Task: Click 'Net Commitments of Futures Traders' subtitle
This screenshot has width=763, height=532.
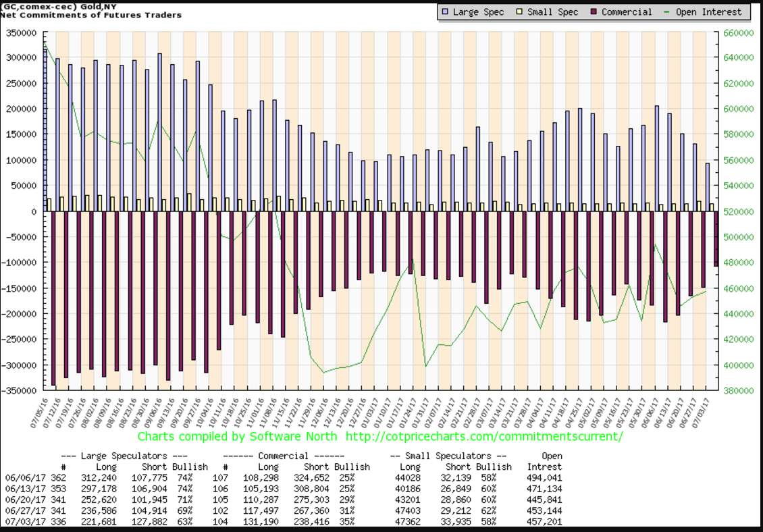Action: pos(92,15)
